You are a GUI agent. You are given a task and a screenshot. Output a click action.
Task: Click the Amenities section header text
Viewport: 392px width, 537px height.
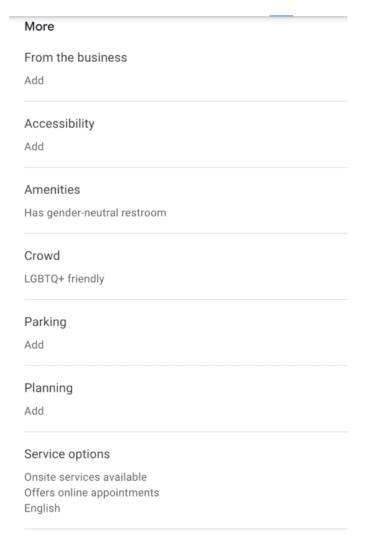click(x=52, y=189)
